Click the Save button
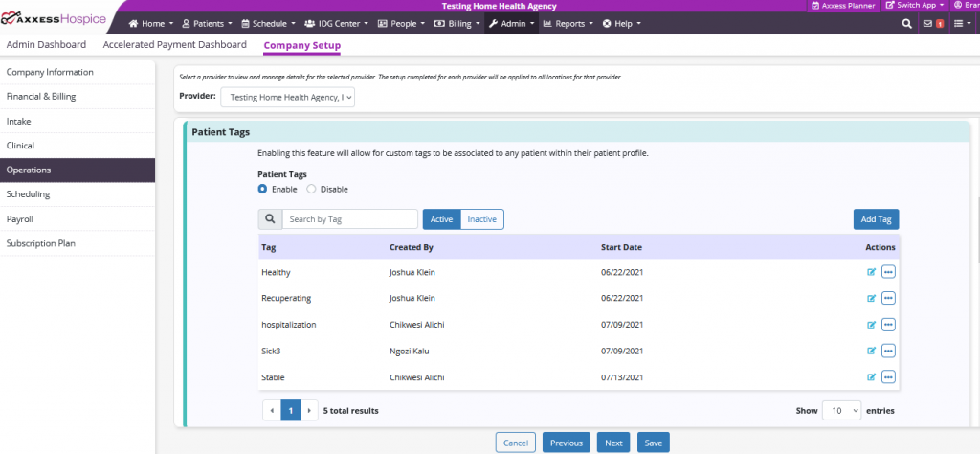The image size is (980, 454). click(653, 443)
